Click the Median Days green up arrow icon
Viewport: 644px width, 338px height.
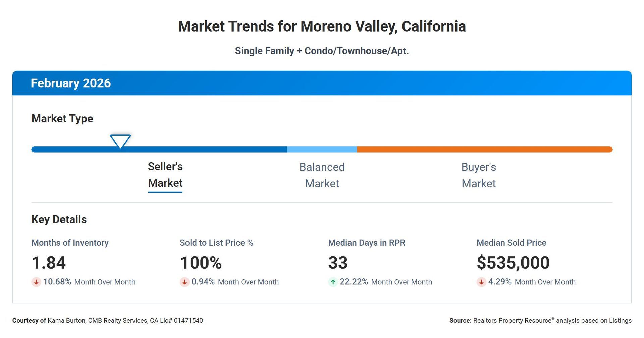pos(333,282)
